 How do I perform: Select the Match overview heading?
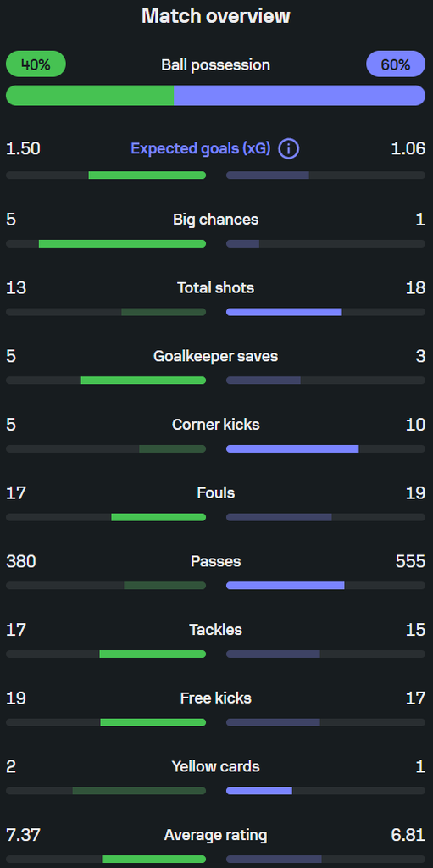click(x=216, y=15)
